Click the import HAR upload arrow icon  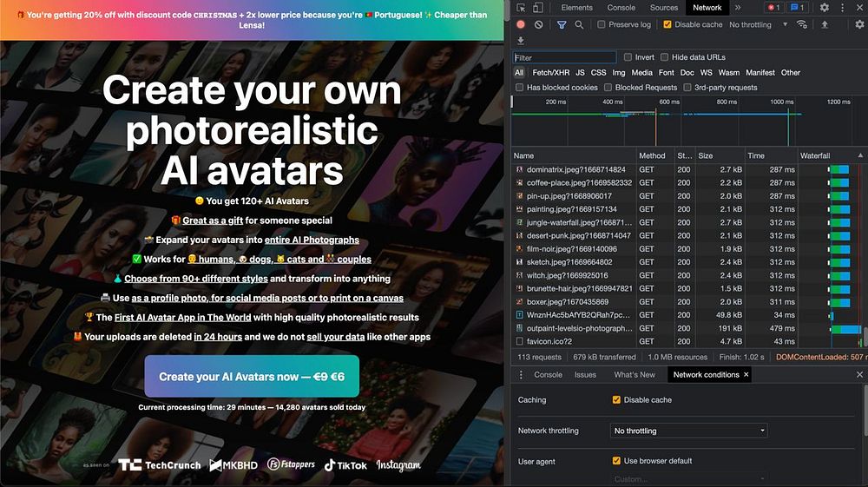click(825, 24)
